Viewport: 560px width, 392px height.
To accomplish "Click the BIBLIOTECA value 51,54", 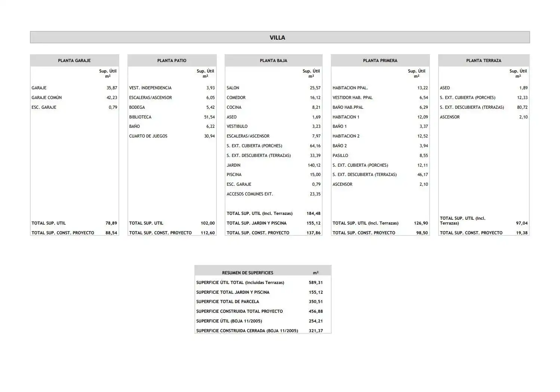I will pos(209,117).
